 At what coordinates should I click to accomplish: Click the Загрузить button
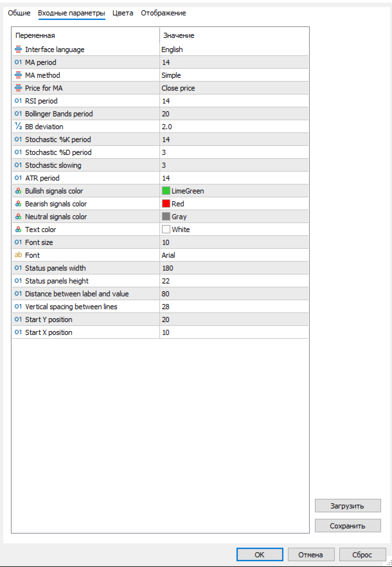(348, 506)
